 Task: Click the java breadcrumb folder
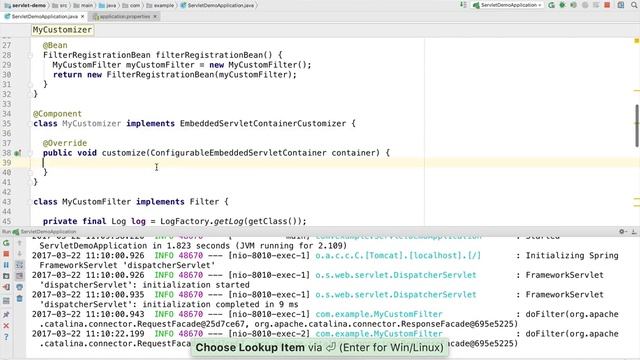108,5
